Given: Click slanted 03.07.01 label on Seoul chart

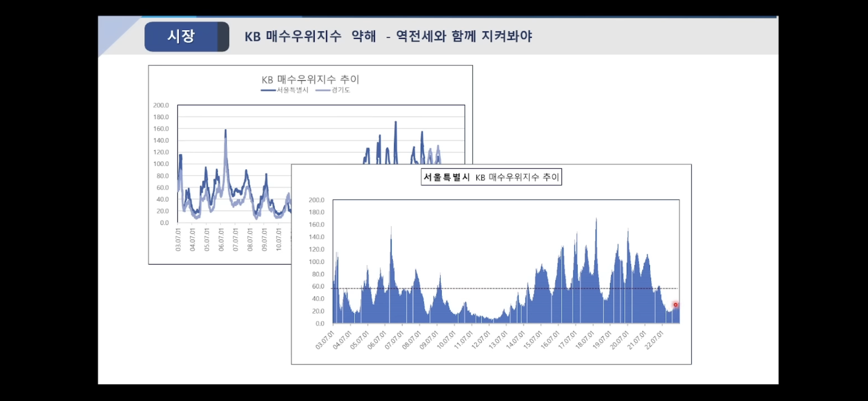Looking at the screenshot, I should (325, 340).
